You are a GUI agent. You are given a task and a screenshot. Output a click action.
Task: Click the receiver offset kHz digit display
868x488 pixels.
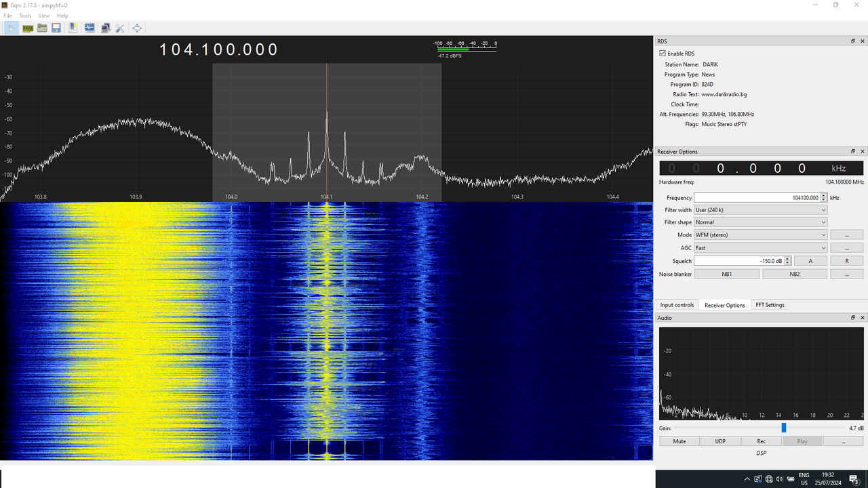[761, 168]
